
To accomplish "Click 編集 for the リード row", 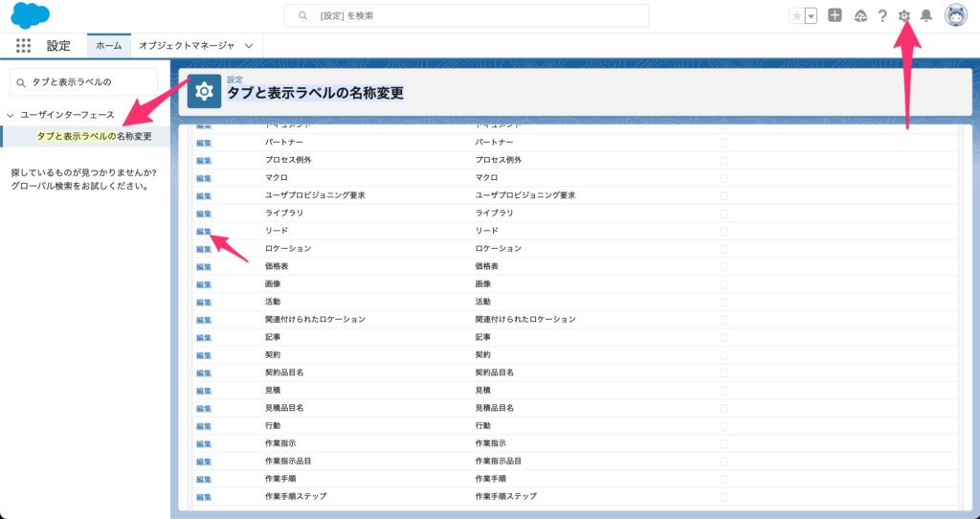I will click(x=204, y=232).
